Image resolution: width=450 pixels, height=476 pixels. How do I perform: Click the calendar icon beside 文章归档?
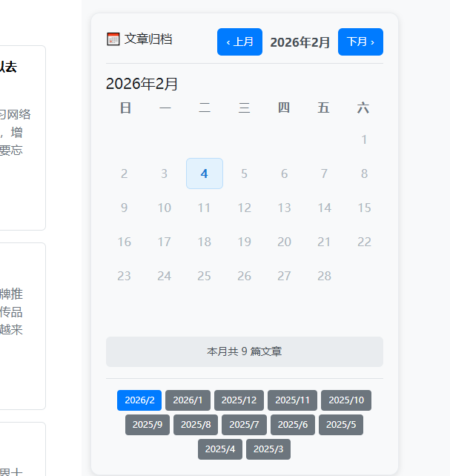point(113,39)
